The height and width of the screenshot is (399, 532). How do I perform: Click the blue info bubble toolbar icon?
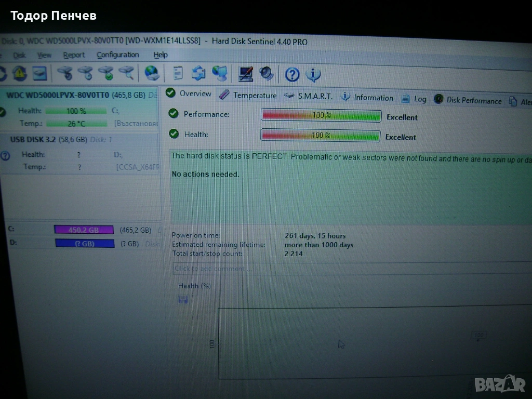point(313,74)
